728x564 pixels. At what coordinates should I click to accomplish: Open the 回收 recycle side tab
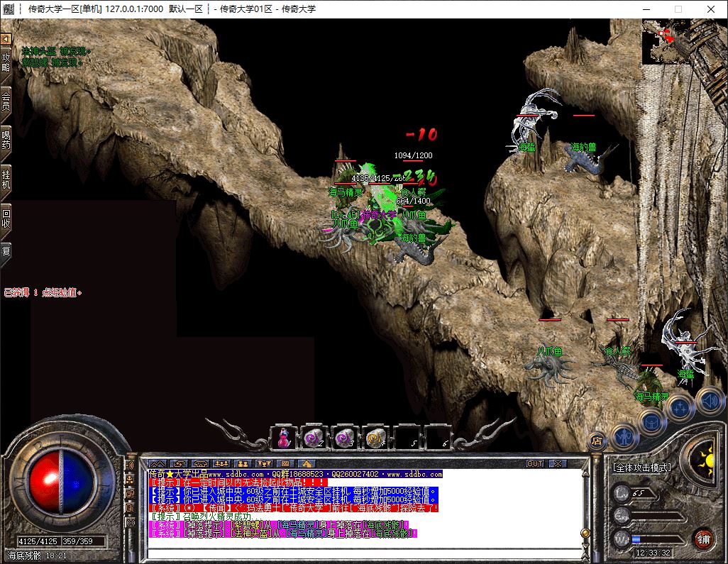pyautogui.click(x=6, y=219)
